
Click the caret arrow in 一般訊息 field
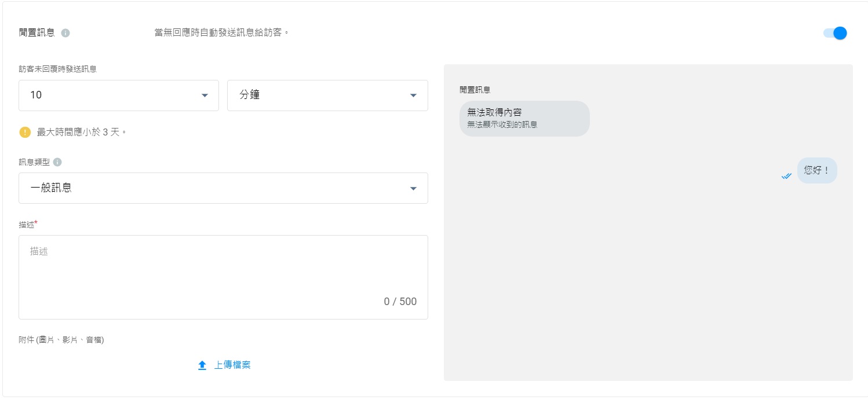click(x=413, y=189)
